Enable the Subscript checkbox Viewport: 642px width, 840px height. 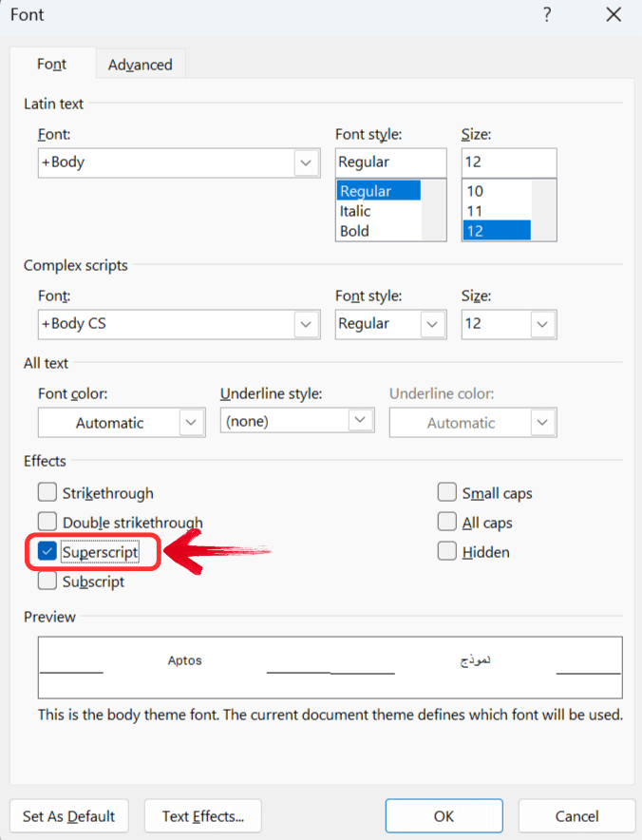click(47, 582)
